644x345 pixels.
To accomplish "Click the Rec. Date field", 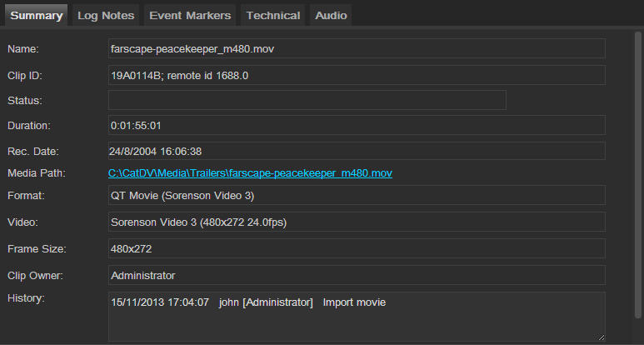I will [357, 151].
